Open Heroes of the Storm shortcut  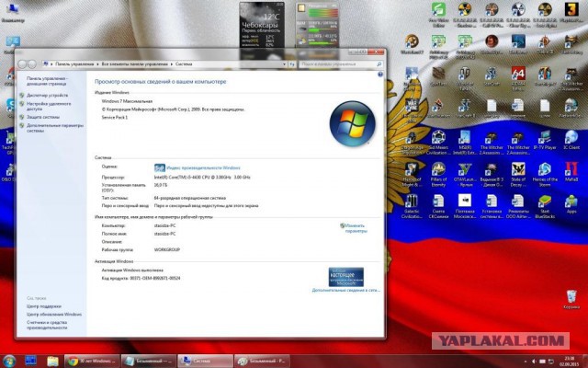pyautogui.click(x=545, y=175)
